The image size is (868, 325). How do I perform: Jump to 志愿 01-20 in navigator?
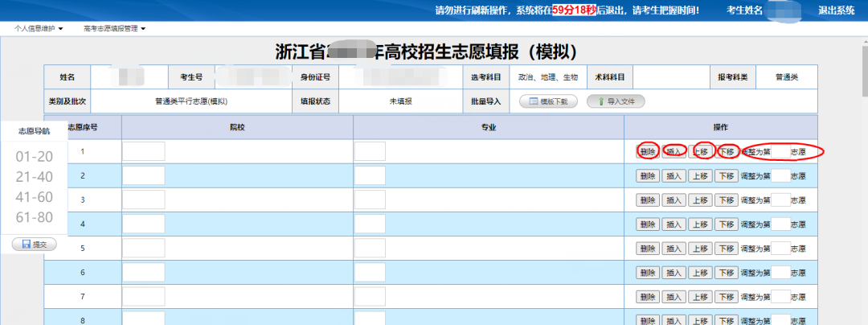pyautogui.click(x=34, y=156)
